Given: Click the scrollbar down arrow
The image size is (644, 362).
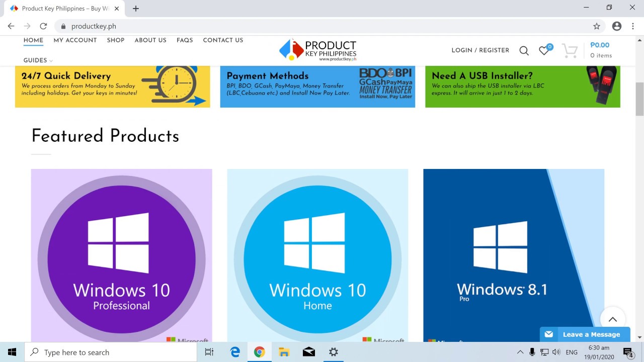Looking at the screenshot, I should pos(639,337).
